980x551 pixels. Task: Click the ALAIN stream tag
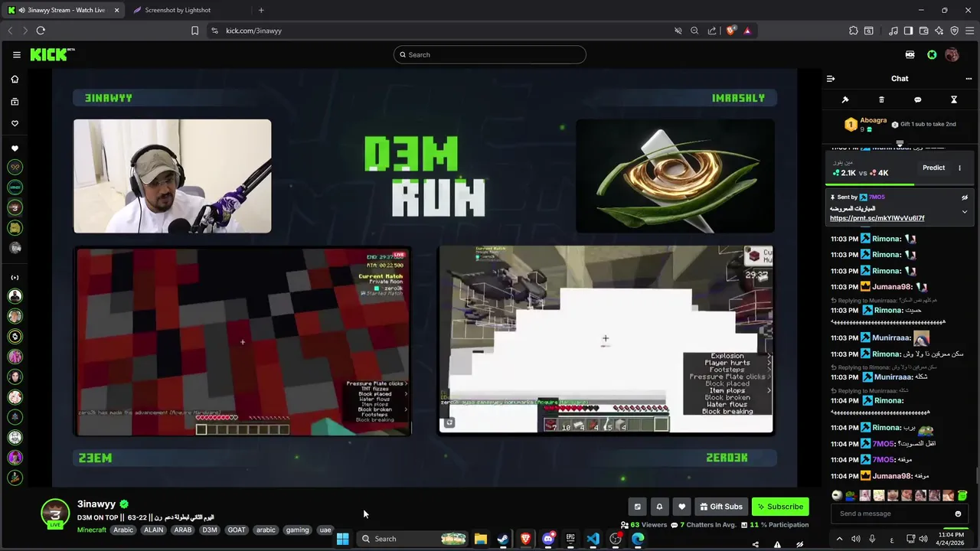pyautogui.click(x=153, y=530)
